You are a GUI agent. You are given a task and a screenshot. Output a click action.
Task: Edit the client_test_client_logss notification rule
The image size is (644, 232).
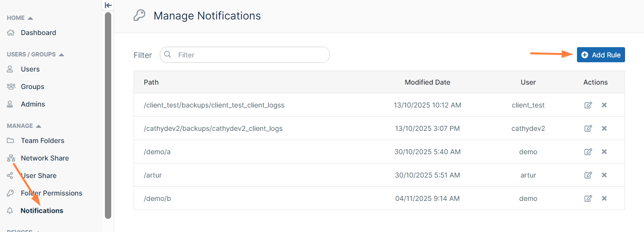588,105
